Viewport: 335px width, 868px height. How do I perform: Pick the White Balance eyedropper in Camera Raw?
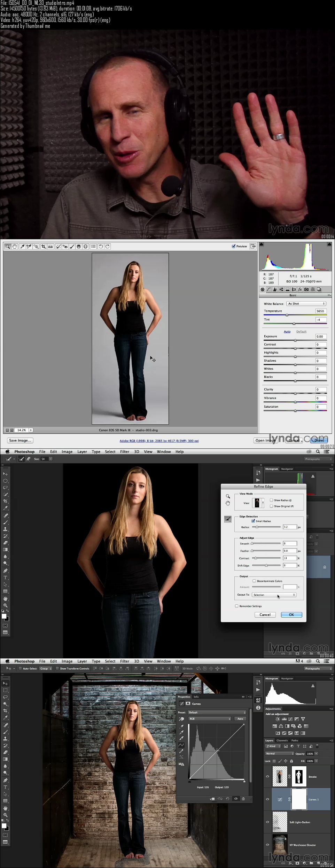tap(22, 247)
